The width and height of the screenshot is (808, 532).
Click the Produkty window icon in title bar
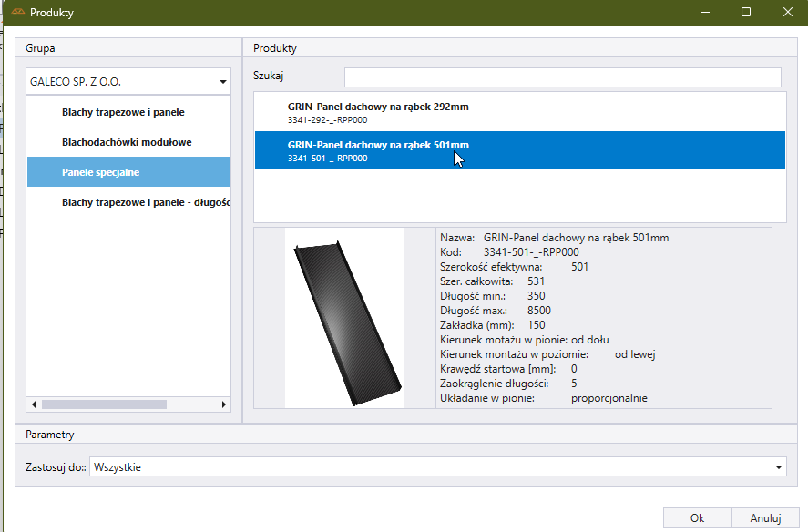[17, 13]
